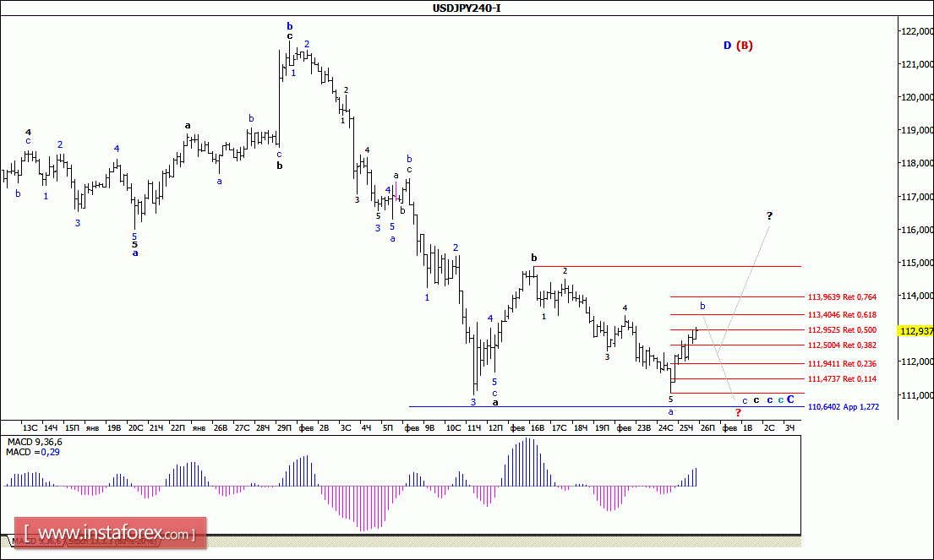The width and height of the screenshot is (934, 560).
Task: Click the 26П date on time axis
Action: [x=707, y=427]
